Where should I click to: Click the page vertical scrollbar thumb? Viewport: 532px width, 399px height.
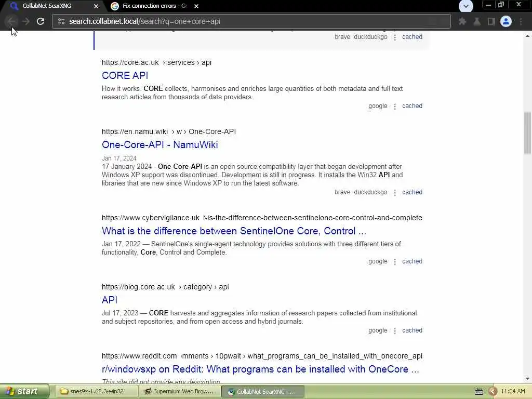pyautogui.click(x=527, y=132)
